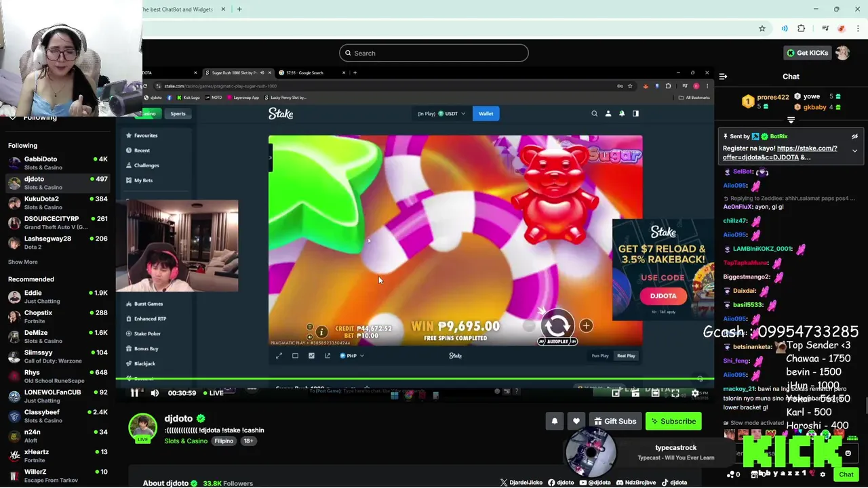Screen dimensions: 868x488
Task: Focus the Kick search box
Action: pyautogui.click(x=434, y=53)
